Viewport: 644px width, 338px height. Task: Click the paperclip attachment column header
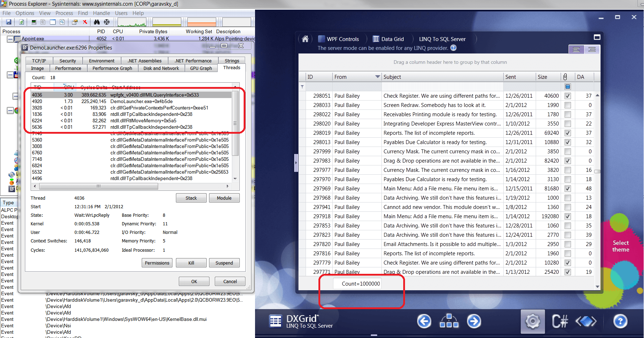coord(565,77)
